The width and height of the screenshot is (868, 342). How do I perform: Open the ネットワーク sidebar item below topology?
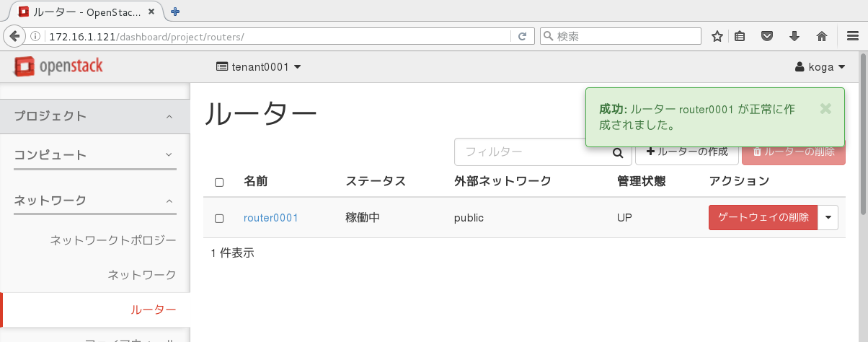point(142,275)
